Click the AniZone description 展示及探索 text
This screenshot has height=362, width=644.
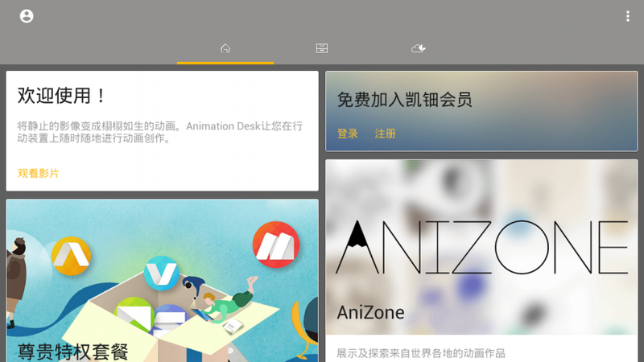(x=420, y=353)
